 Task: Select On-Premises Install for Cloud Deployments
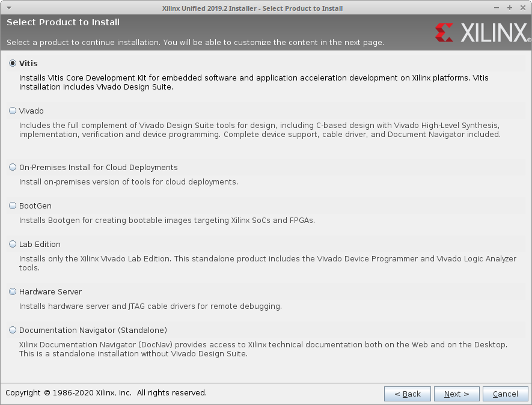click(x=13, y=167)
